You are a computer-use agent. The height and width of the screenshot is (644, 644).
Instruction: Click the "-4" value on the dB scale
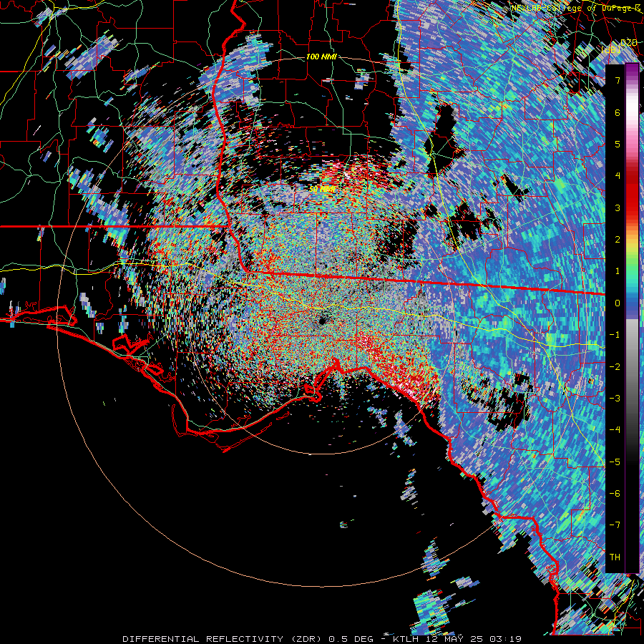[x=615, y=430]
